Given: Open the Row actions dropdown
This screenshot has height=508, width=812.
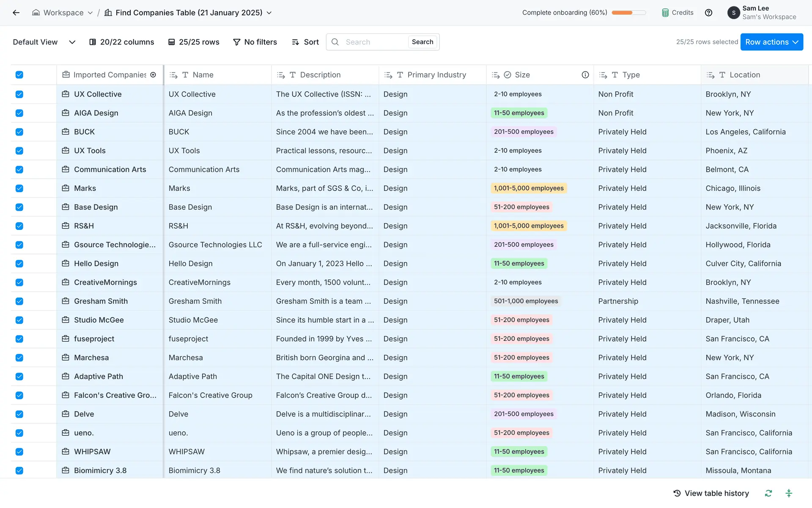Looking at the screenshot, I should [771, 42].
